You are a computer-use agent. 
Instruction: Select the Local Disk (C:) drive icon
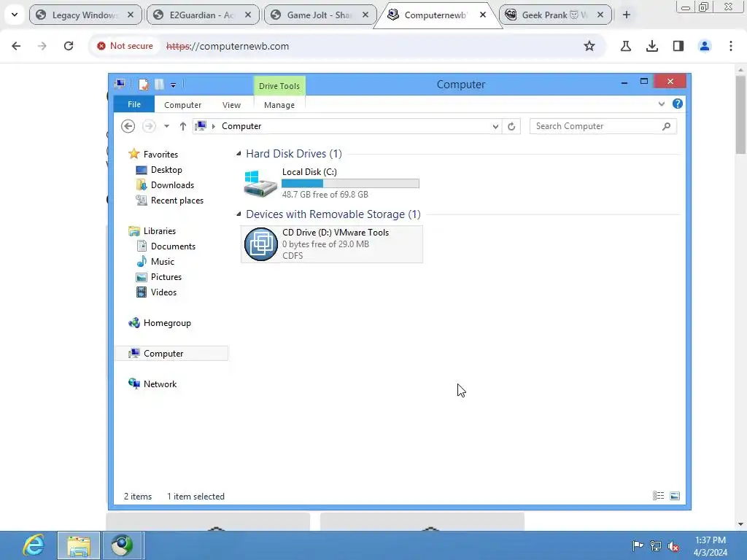coord(260,183)
